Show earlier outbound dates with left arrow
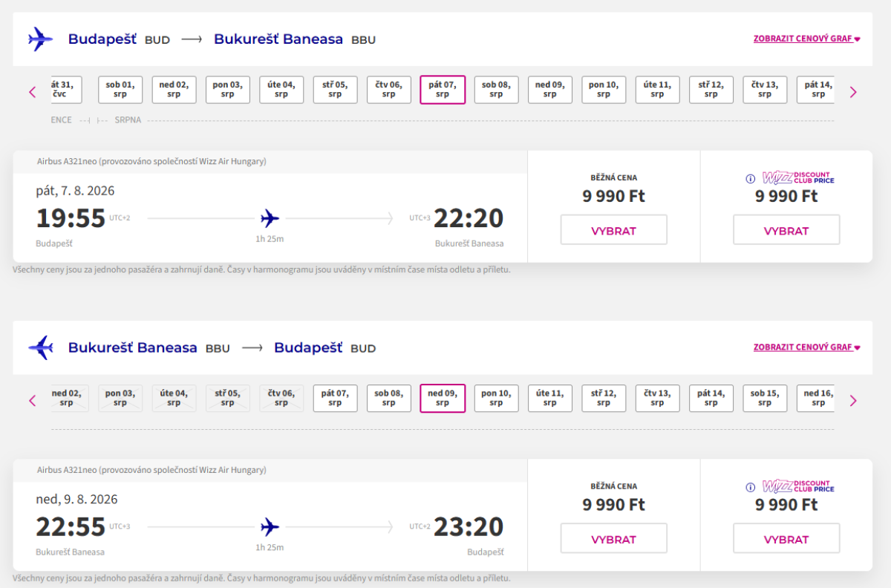The width and height of the screenshot is (891, 588). pos(32,92)
